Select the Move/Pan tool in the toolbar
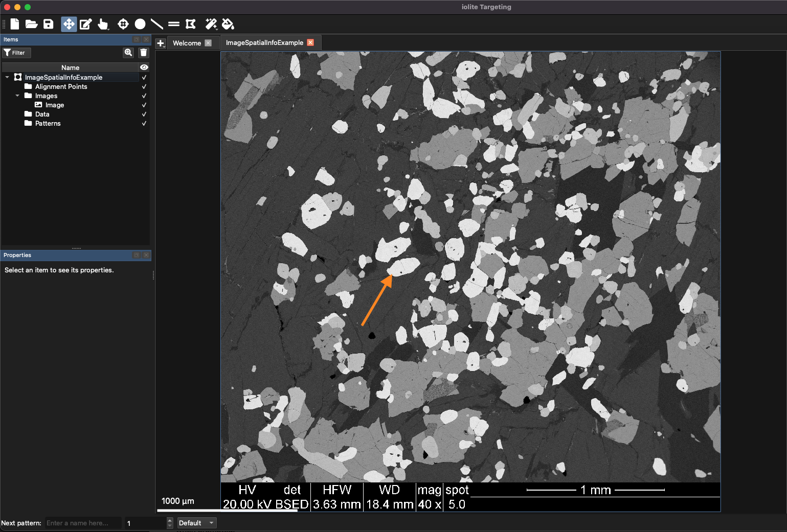Image resolution: width=787 pixels, height=532 pixels. click(69, 24)
